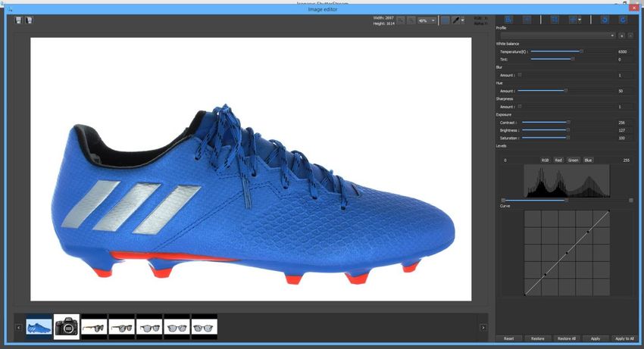Select the Red levels channel

(558, 160)
